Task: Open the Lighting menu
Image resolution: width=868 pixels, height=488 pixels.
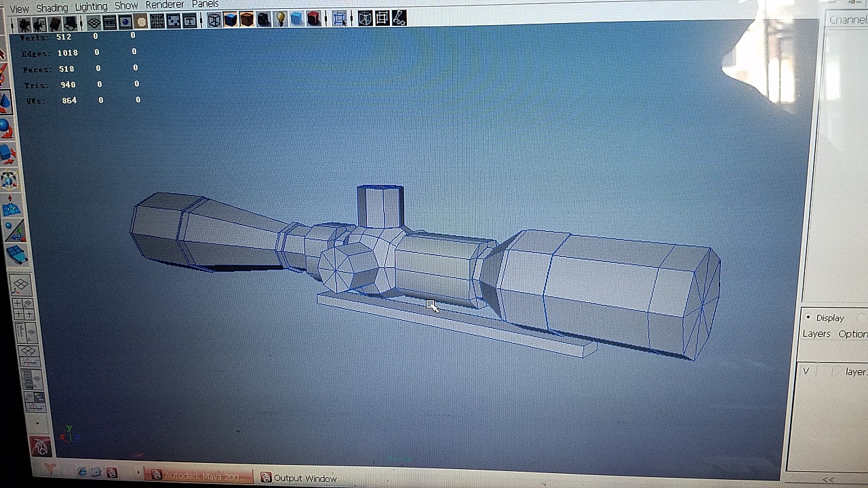Action: click(x=91, y=6)
